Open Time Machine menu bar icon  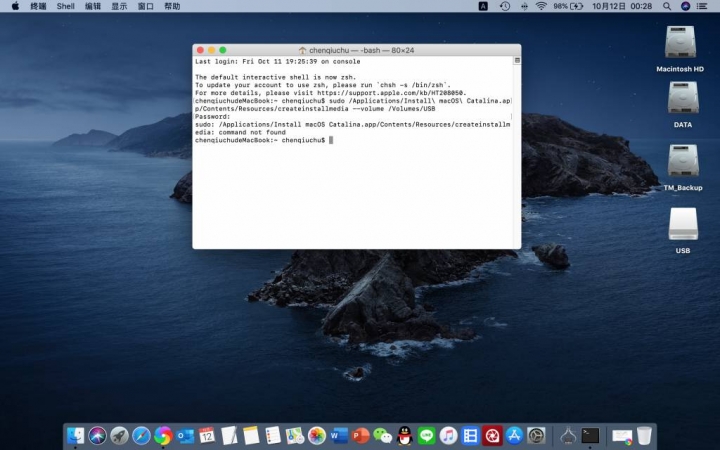(505, 6)
